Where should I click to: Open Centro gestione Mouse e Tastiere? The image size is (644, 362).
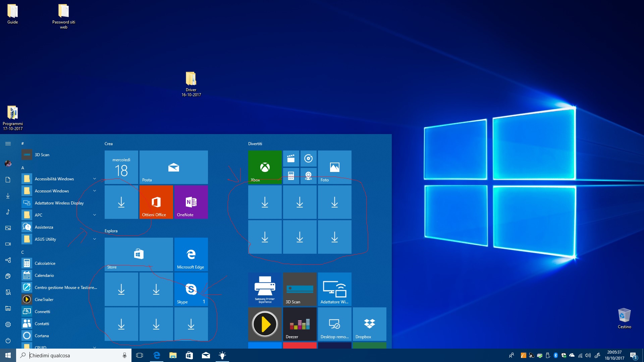tap(59, 288)
